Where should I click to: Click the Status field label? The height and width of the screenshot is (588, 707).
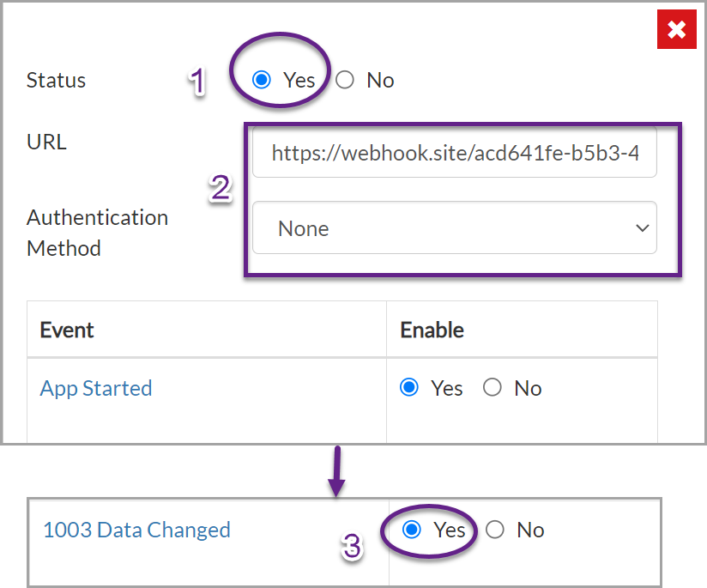click(x=56, y=81)
